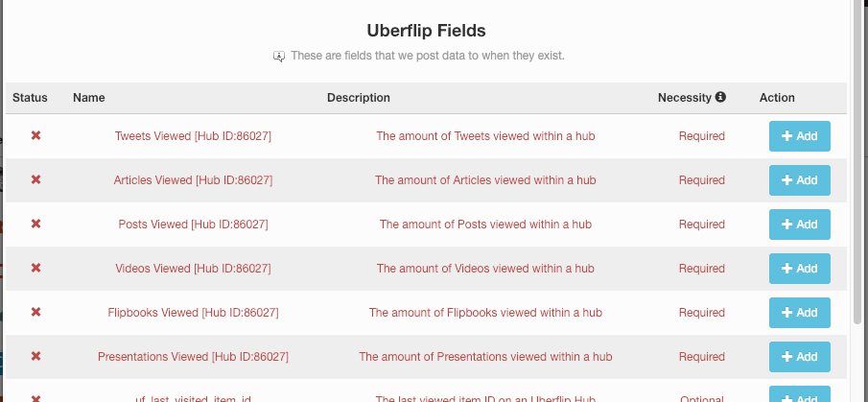Add the Flipbooks Viewed field

[799, 313]
